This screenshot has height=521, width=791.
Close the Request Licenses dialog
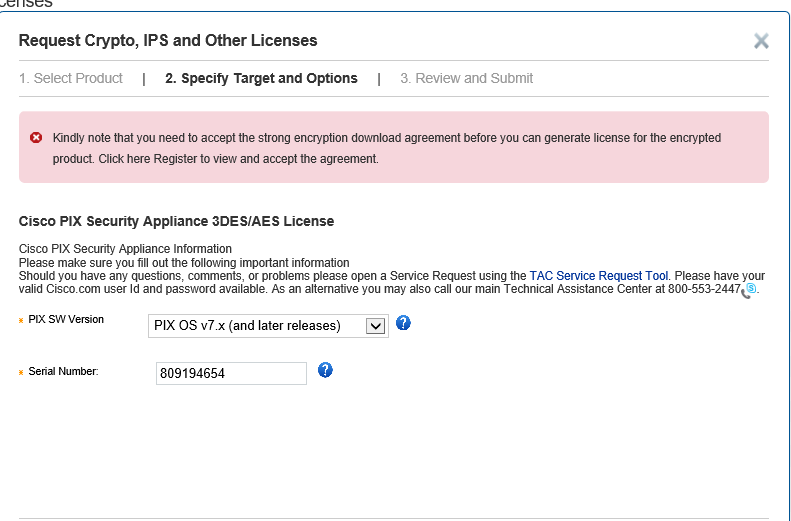(x=761, y=41)
